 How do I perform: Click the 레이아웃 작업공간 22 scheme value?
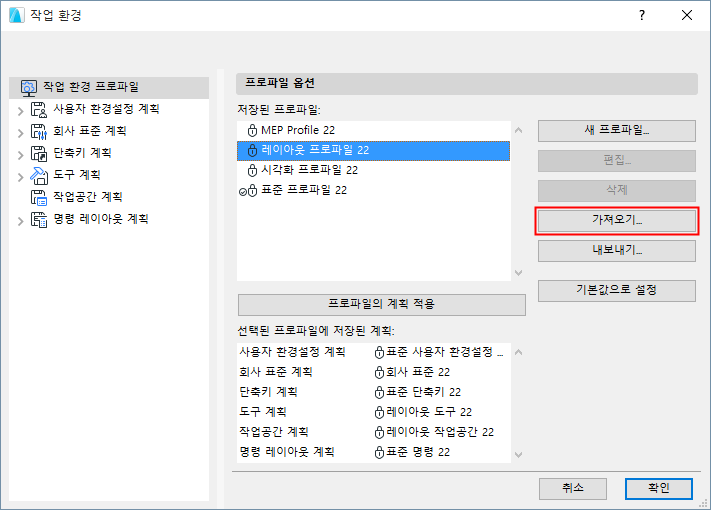pyautogui.click(x=440, y=432)
